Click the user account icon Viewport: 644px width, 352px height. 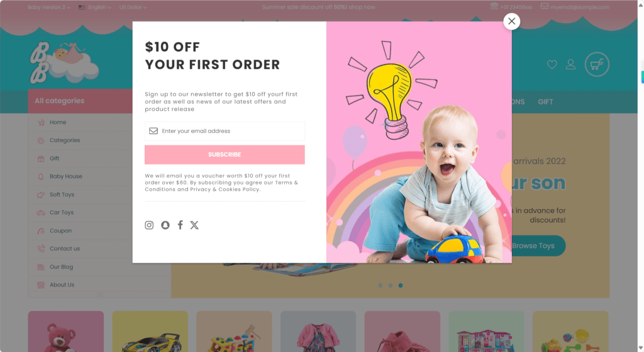(570, 64)
